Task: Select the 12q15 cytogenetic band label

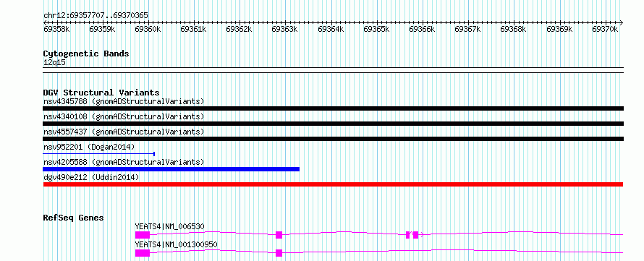Action: 54,63
